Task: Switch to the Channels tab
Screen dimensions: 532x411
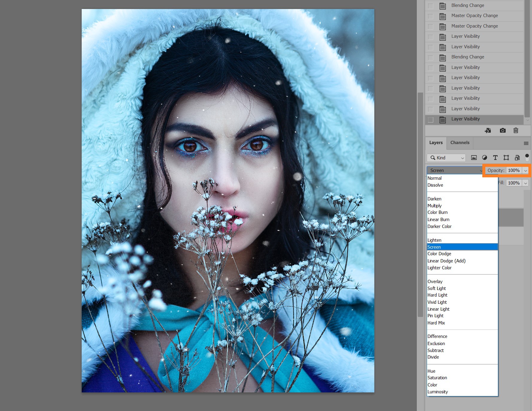Action: pos(460,143)
